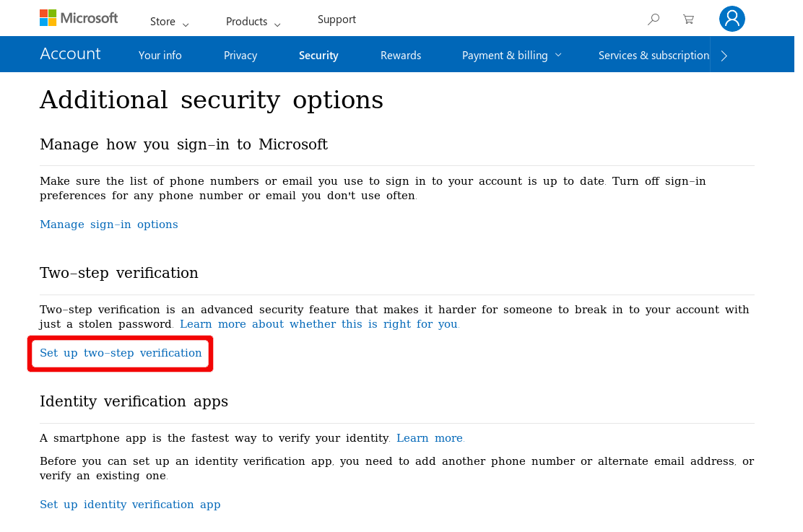Open the Privacy tab
This screenshot has width=803, height=532.
[x=240, y=55]
